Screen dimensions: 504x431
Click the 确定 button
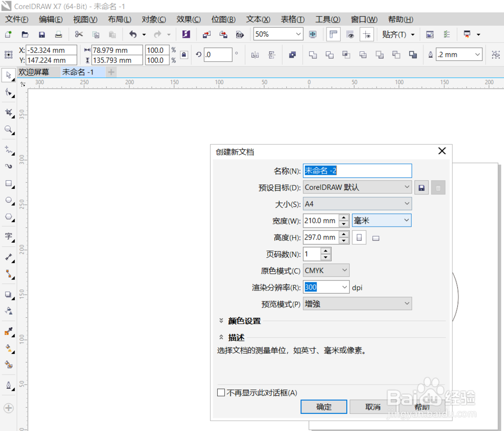[324, 407]
